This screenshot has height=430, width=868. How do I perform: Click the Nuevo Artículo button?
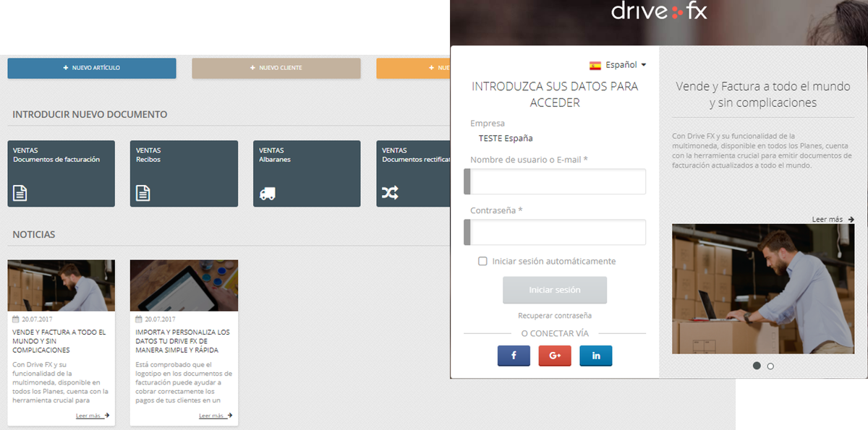(92, 68)
